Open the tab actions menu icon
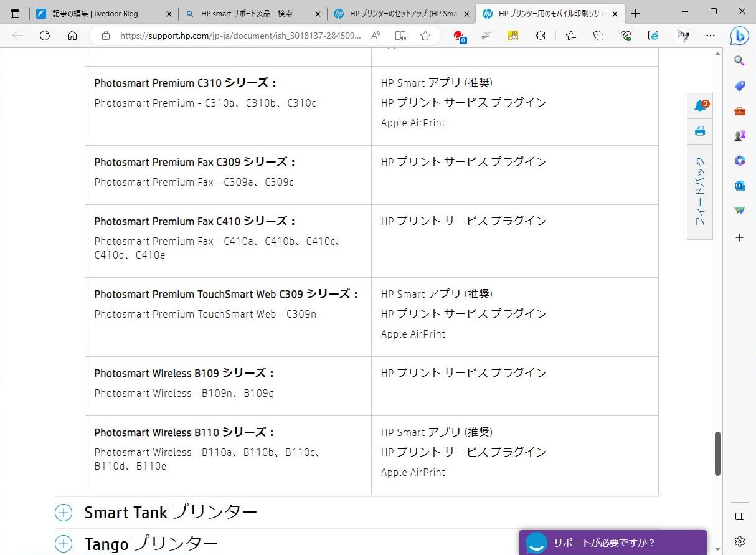Viewport: 756px width, 555px height. pos(15,13)
